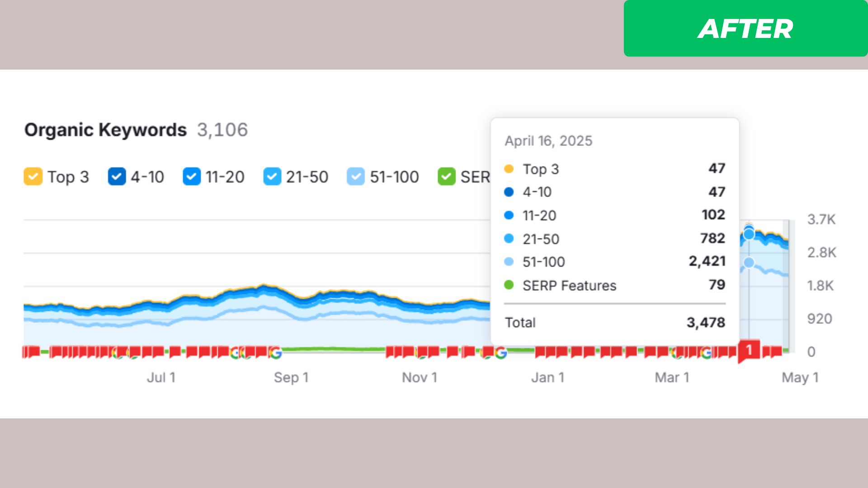Click the Organic Keywords heading

[105, 130]
